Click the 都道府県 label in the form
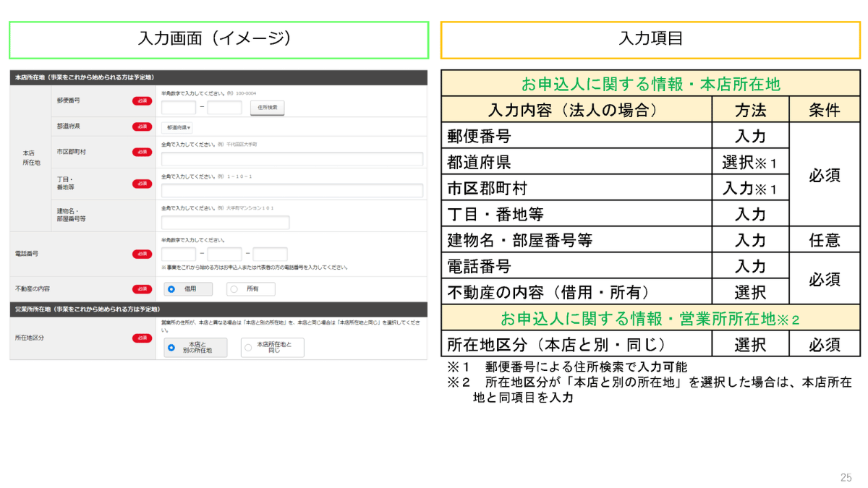 pyautogui.click(x=69, y=127)
